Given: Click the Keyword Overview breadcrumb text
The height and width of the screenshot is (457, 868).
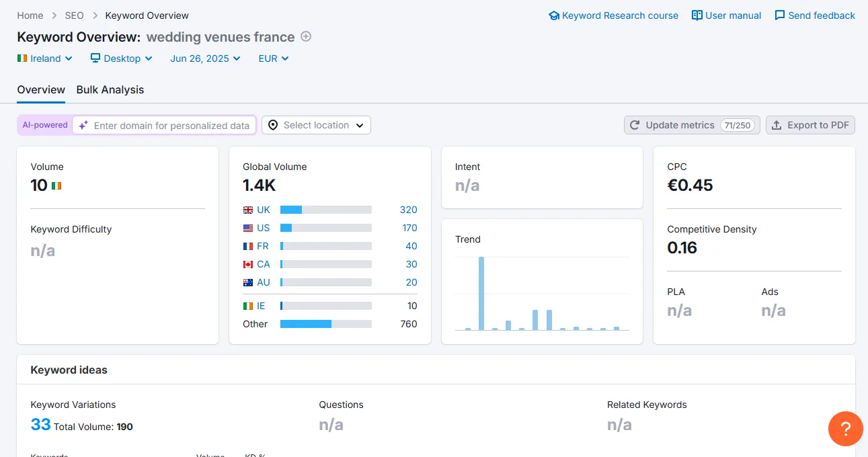Looking at the screenshot, I should coord(147,15).
